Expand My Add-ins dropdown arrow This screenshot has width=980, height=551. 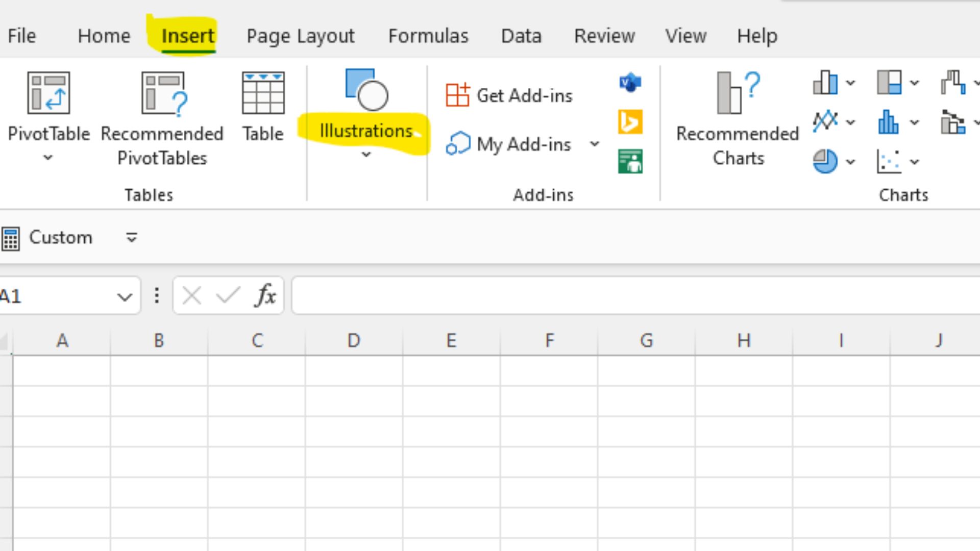[595, 144]
